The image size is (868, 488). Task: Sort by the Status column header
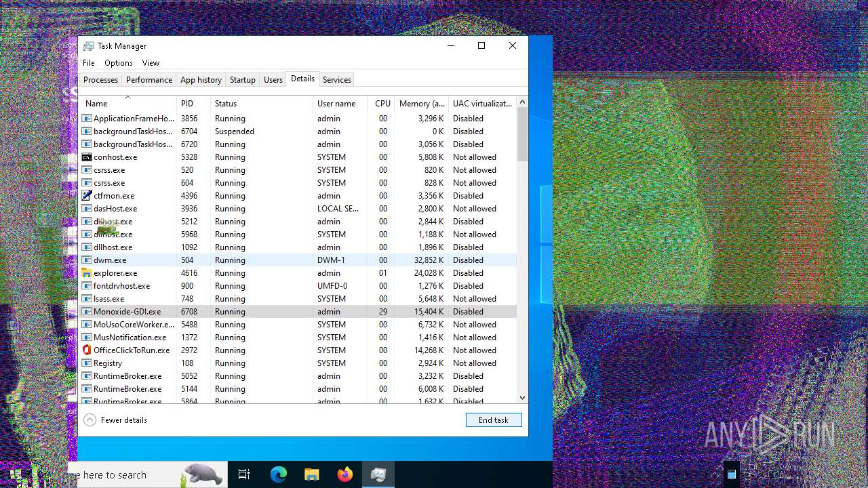(262, 104)
